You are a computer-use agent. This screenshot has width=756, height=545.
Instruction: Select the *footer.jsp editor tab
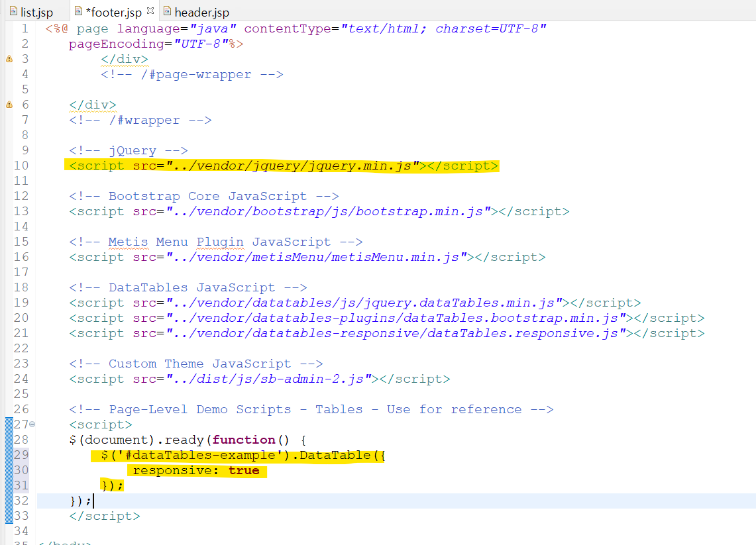(113, 11)
